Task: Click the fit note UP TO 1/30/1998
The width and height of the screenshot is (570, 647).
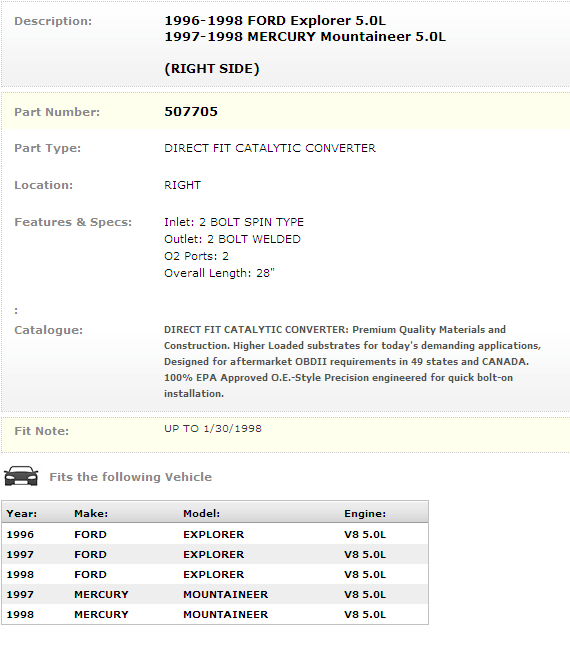Action: [x=213, y=428]
